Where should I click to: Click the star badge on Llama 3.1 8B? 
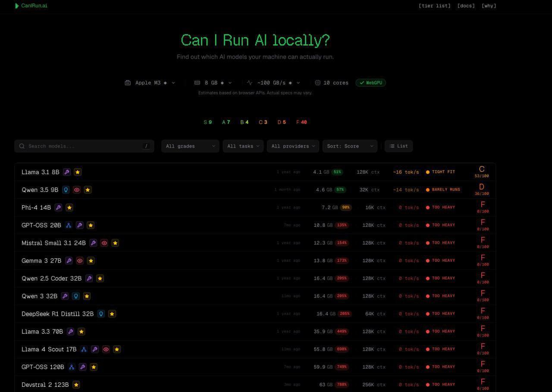click(x=78, y=172)
